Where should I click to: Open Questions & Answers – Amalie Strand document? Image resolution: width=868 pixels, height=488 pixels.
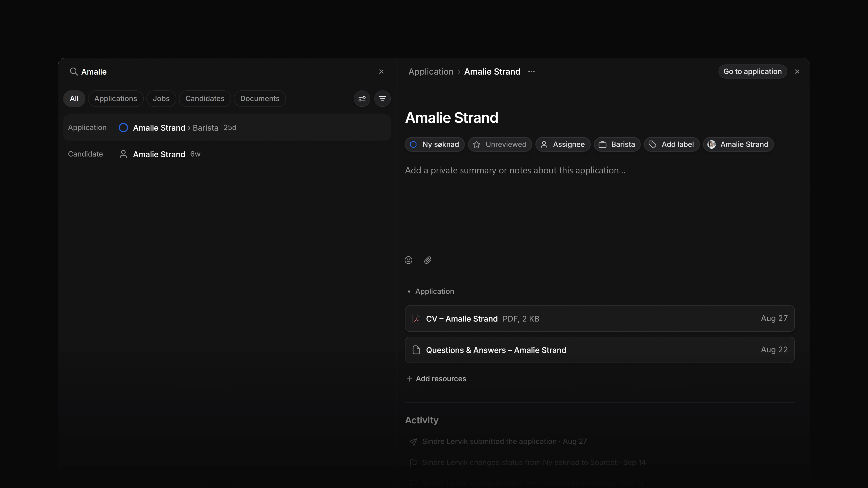[599, 350]
